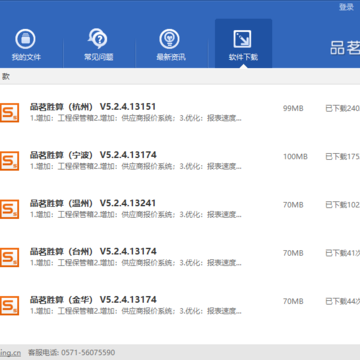Click the 金华 software logo icon
The height and width of the screenshot is (360, 360).
(x=9, y=306)
